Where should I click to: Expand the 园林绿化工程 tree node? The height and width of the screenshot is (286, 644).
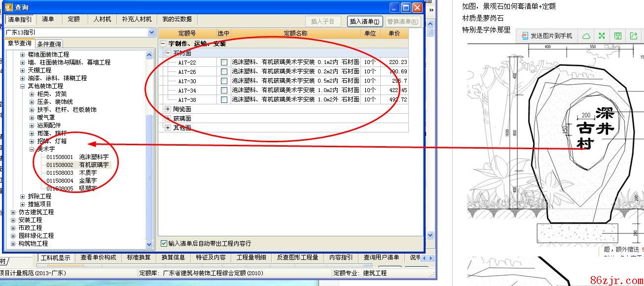pyautogui.click(x=13, y=236)
